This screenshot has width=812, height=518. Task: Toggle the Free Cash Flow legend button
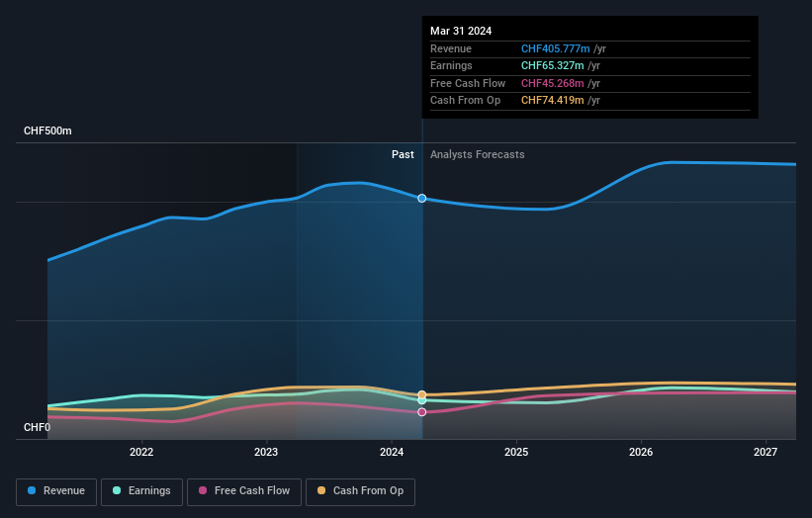[x=244, y=491]
